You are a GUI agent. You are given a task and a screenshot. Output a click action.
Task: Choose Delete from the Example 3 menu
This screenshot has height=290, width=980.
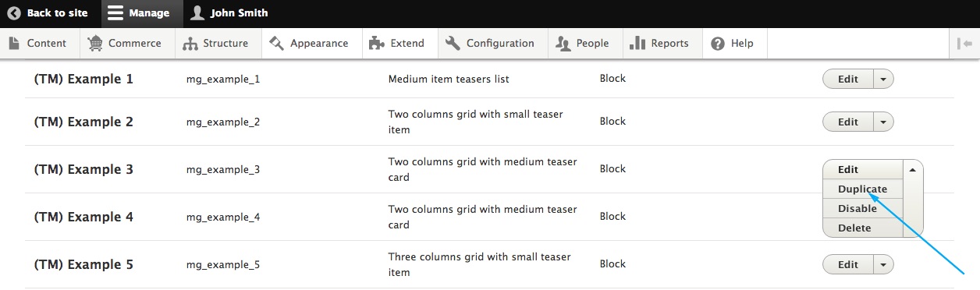854,228
